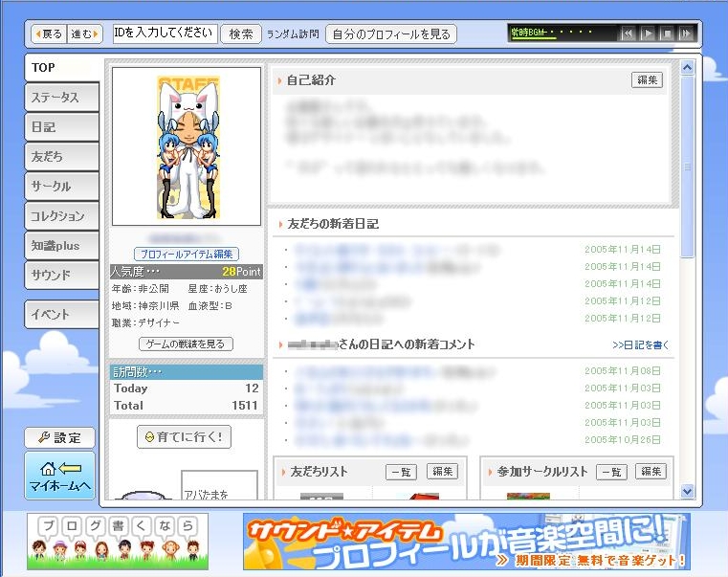Go back with the 戻る button
This screenshot has width=728, height=577.
click(49, 34)
